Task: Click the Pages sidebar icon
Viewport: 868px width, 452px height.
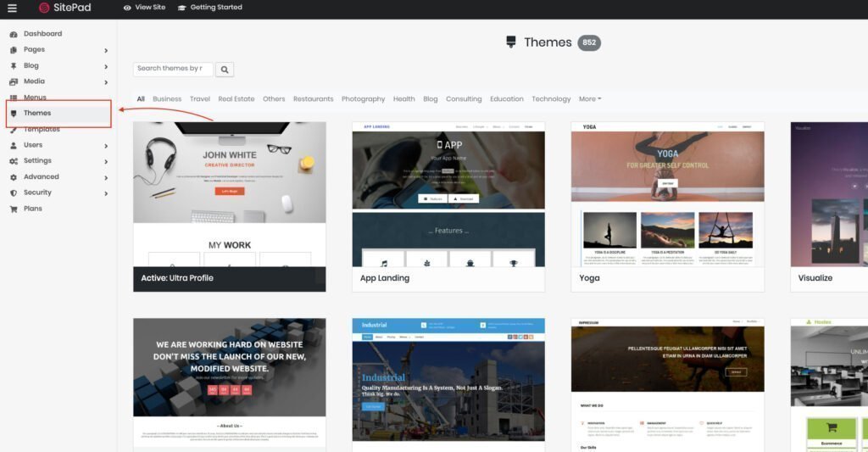Action: click(14, 50)
